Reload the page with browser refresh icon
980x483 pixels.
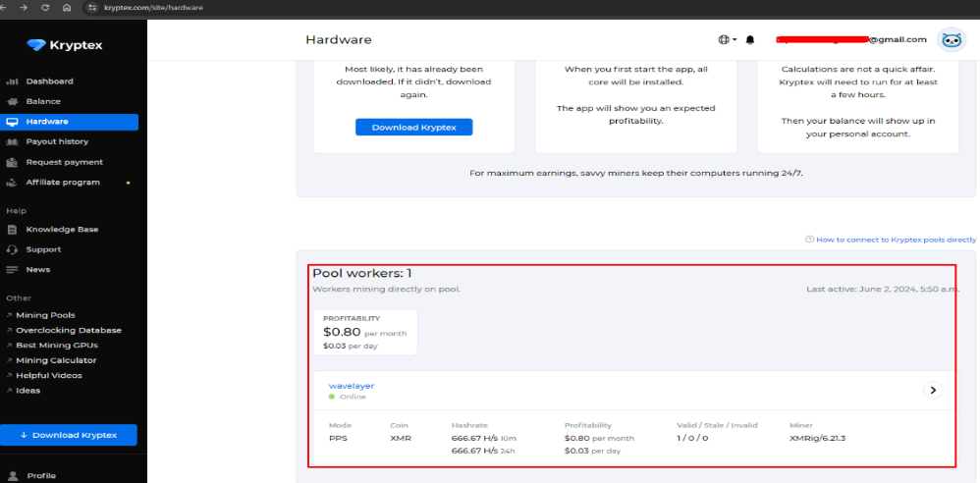coord(45,8)
